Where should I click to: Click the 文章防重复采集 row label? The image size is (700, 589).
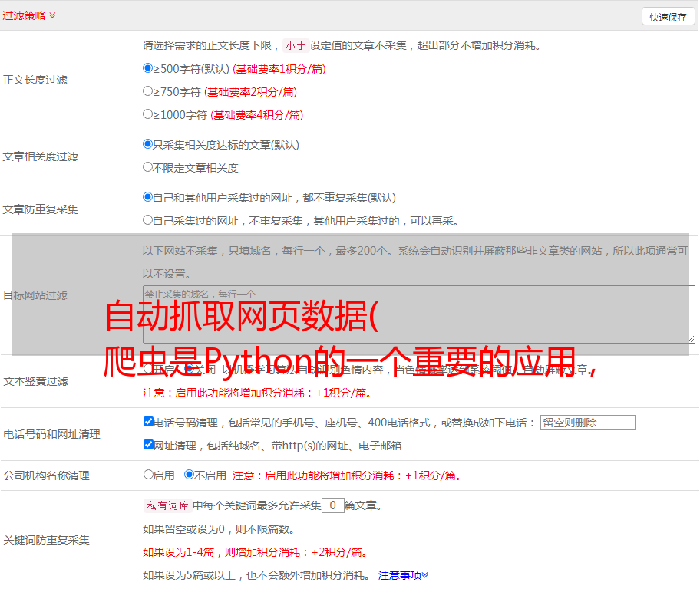click(x=40, y=209)
